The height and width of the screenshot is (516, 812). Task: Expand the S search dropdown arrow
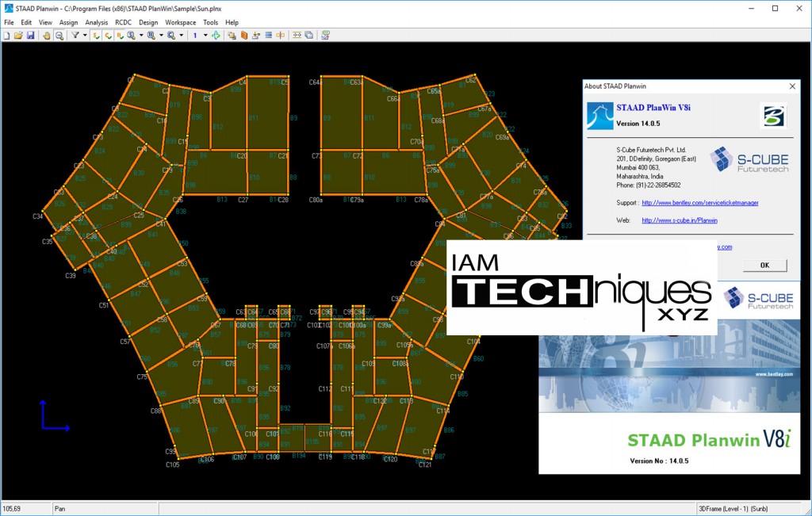pyautogui.click(x=141, y=35)
